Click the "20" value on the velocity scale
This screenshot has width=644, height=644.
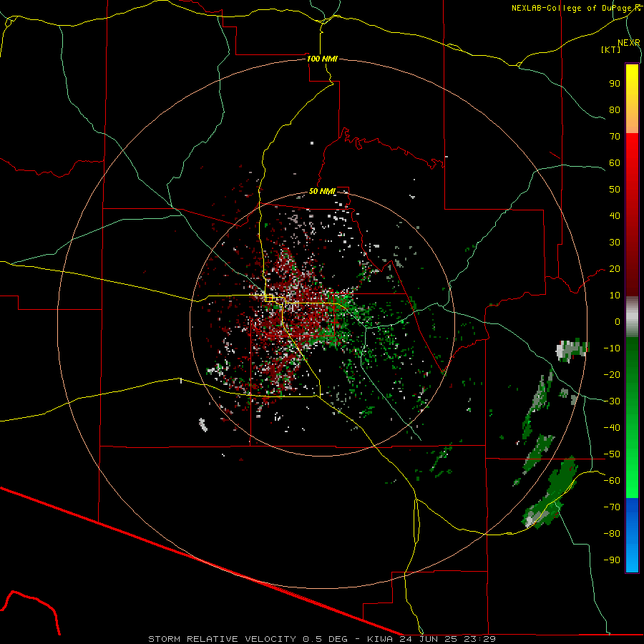[615, 268]
